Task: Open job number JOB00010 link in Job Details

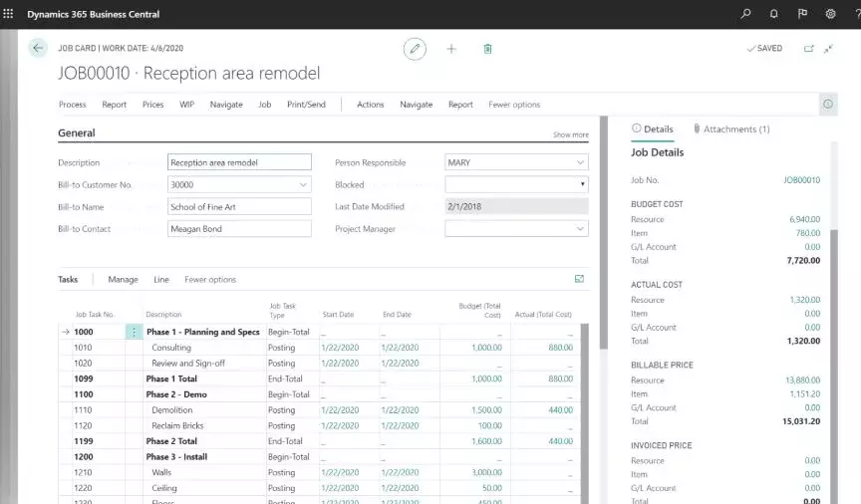Action: coord(801,180)
